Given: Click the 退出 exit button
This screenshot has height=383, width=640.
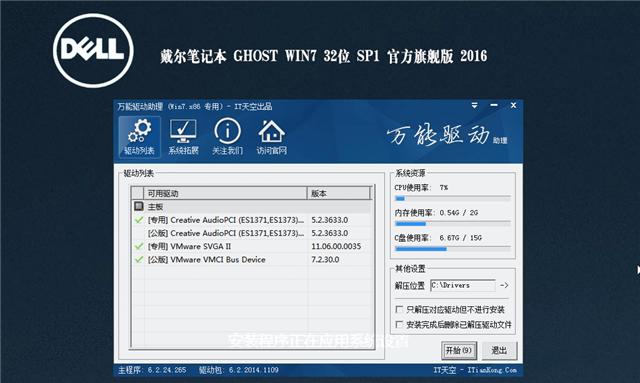Looking at the screenshot, I should click(499, 350).
